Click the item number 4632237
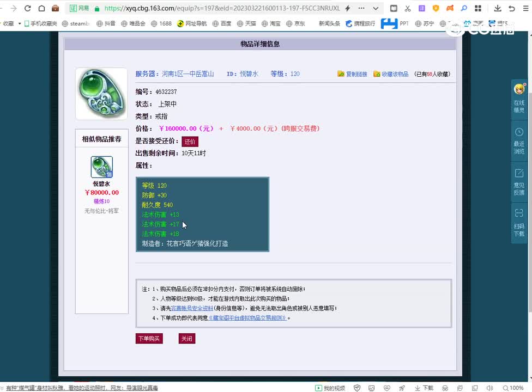The height and width of the screenshot is (392, 532). click(166, 92)
